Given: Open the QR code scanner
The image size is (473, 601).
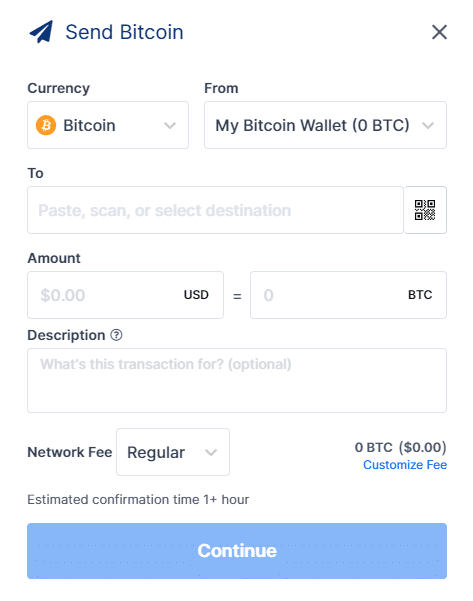Looking at the screenshot, I should tap(425, 210).
